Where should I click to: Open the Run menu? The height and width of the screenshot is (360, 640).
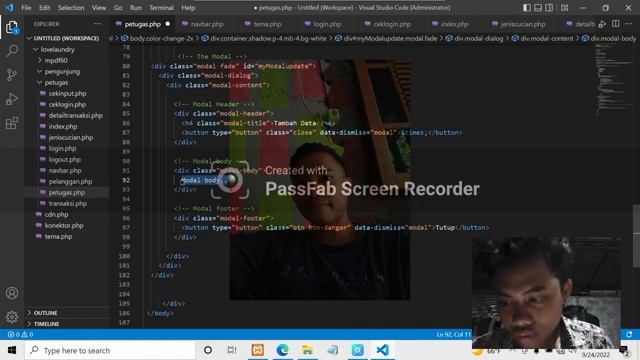pyautogui.click(x=136, y=8)
